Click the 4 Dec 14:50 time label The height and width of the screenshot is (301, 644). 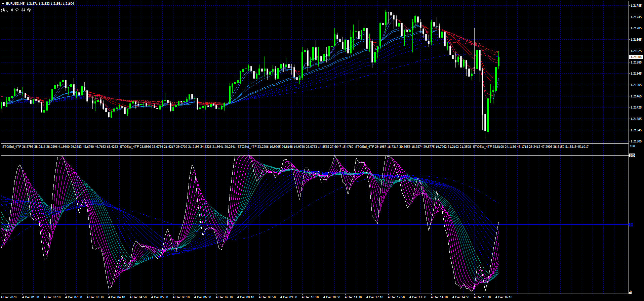pyautogui.click(x=461, y=297)
